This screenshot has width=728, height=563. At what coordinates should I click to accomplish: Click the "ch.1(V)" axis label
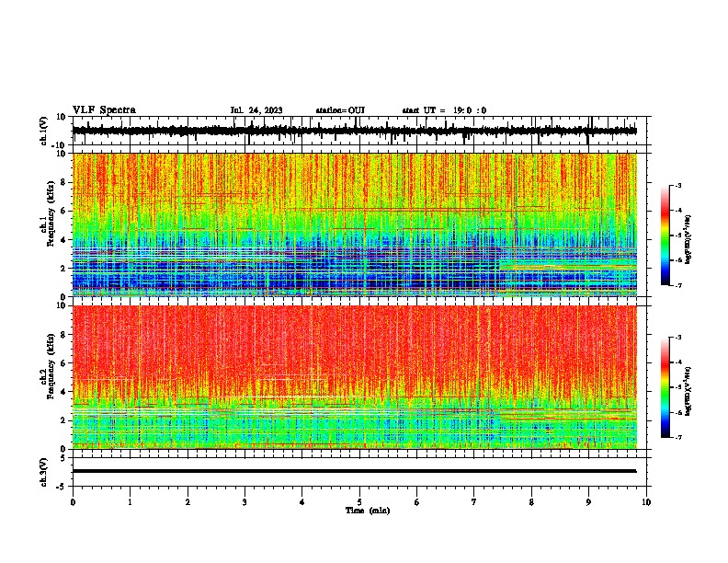pyautogui.click(x=44, y=131)
